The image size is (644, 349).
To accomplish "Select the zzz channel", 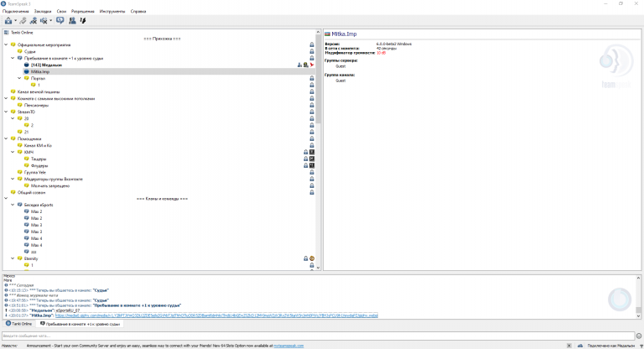I will tap(34, 252).
